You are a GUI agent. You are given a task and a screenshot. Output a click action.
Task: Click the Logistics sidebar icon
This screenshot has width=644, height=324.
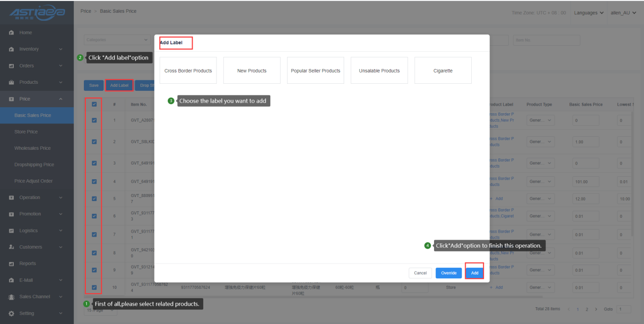pyautogui.click(x=11, y=231)
